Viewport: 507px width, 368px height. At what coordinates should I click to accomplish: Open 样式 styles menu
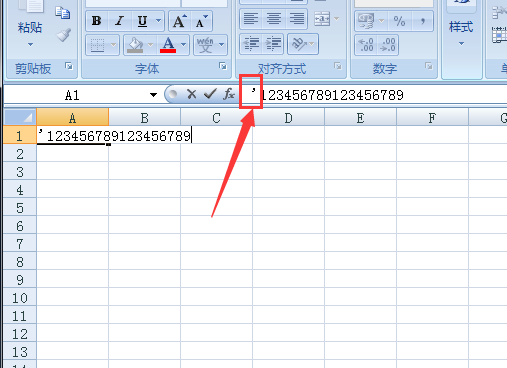[461, 33]
